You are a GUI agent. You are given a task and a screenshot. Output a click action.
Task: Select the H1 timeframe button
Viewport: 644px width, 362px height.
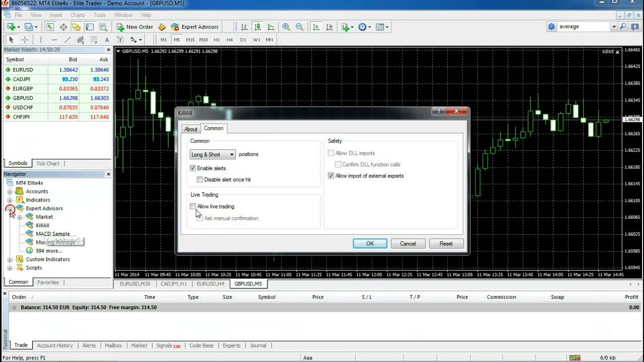[x=216, y=40]
